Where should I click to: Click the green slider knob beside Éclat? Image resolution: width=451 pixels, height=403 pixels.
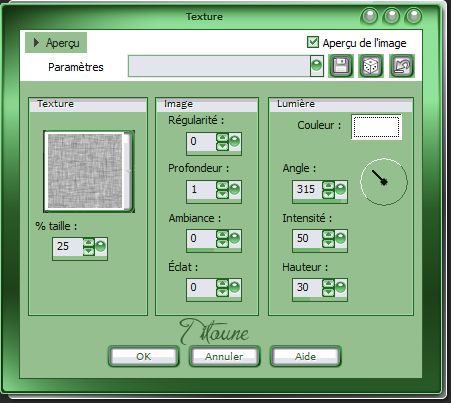235,287
